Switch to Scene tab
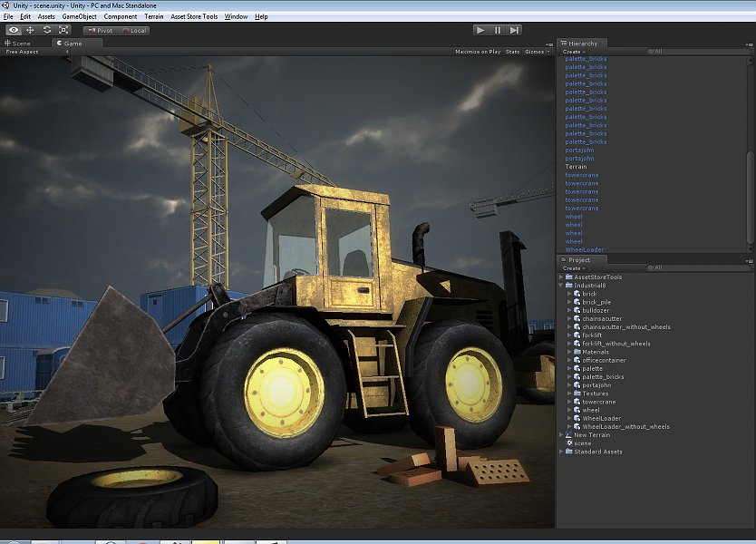756x544 pixels. click(x=17, y=44)
